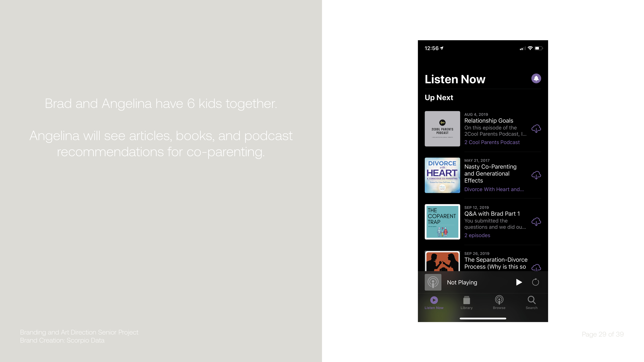The height and width of the screenshot is (362, 644).
Task: Tap the Not Playing label
Action: point(462,282)
